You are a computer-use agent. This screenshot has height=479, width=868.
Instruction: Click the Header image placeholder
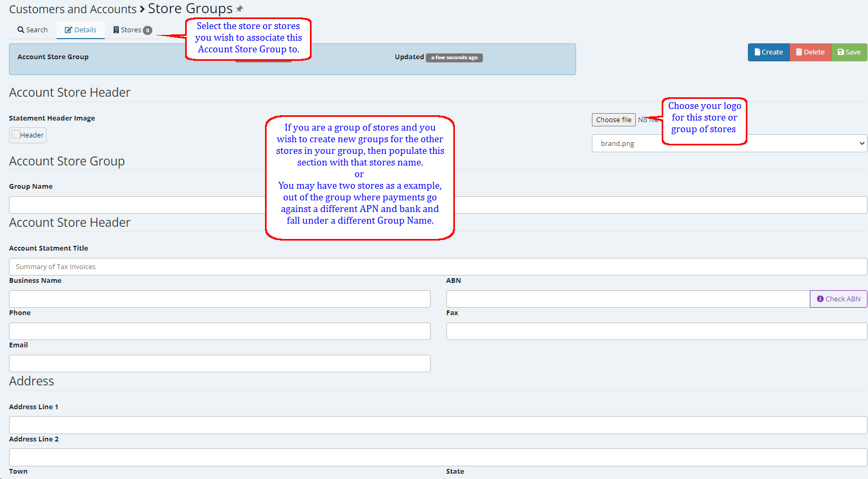click(x=28, y=135)
